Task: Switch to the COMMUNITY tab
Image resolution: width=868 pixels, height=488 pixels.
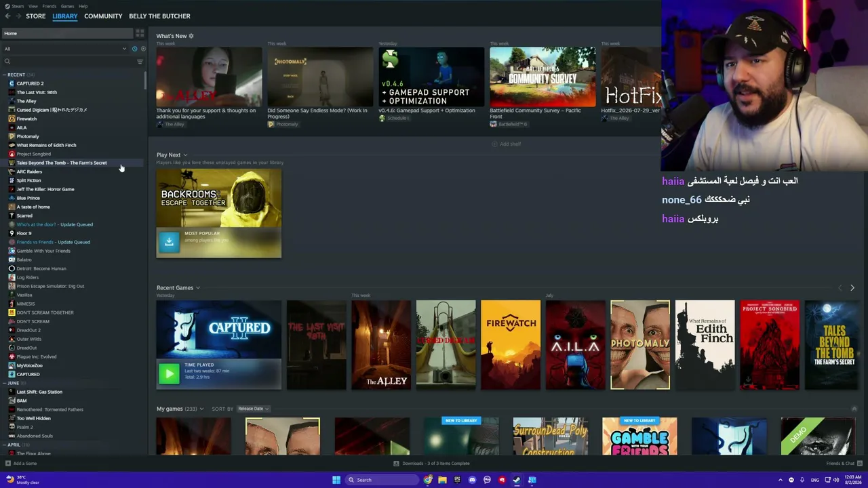Action: tap(103, 16)
